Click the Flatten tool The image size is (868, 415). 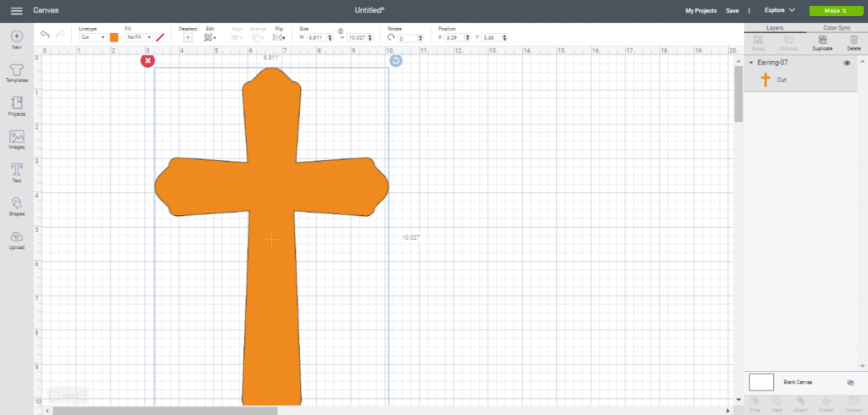click(826, 404)
